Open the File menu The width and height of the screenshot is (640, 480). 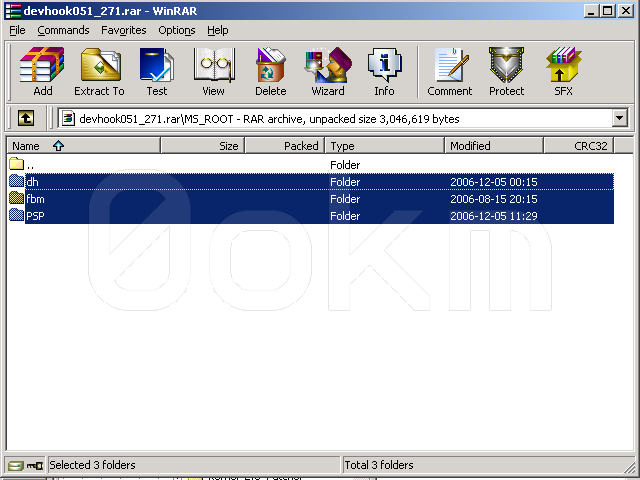coord(17,30)
